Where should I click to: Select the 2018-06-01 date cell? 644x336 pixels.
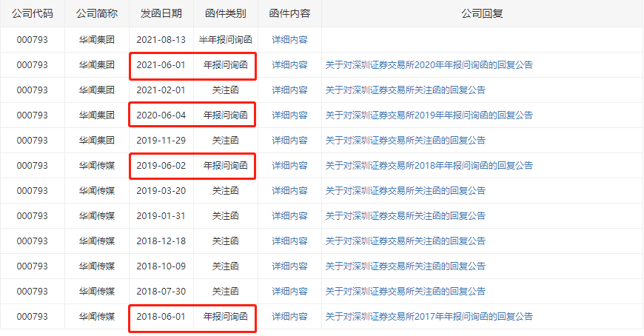point(161,317)
